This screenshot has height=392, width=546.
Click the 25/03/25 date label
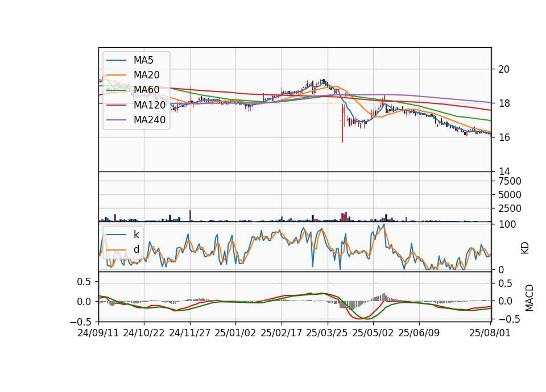[x=327, y=333]
